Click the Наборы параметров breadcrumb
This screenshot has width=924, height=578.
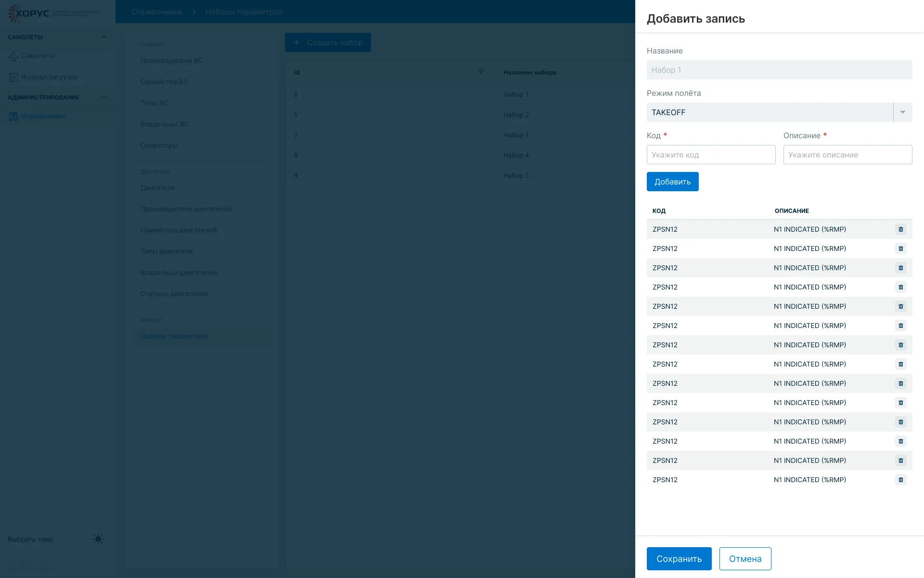pyautogui.click(x=244, y=12)
